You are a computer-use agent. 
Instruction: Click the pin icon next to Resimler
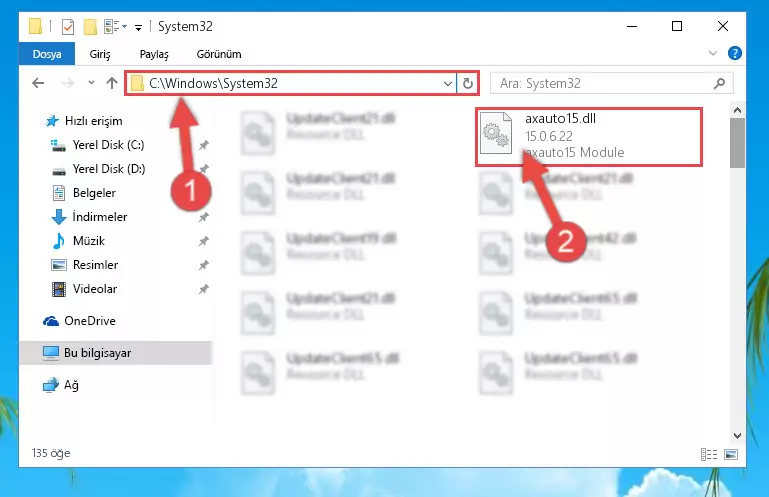click(x=204, y=265)
